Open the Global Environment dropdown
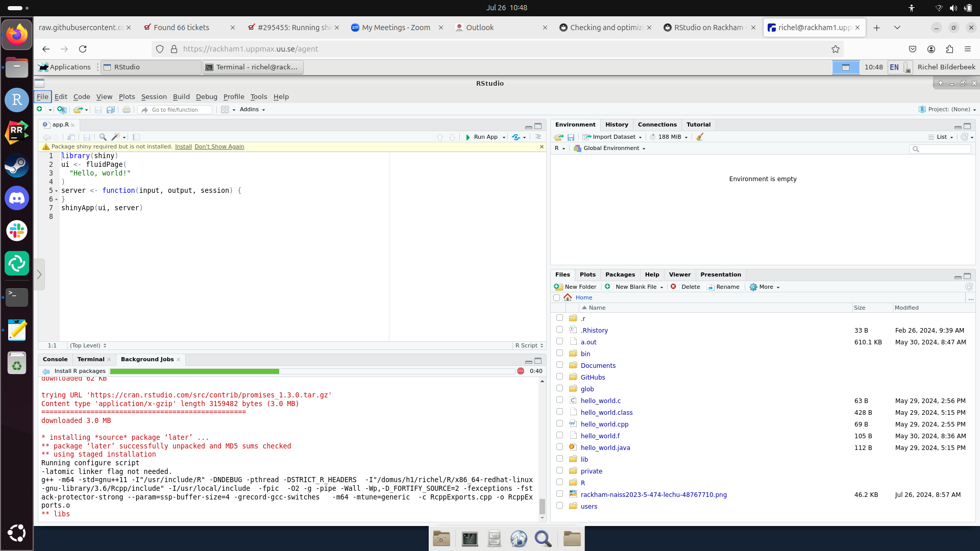This screenshot has width=980, height=551. pos(609,148)
